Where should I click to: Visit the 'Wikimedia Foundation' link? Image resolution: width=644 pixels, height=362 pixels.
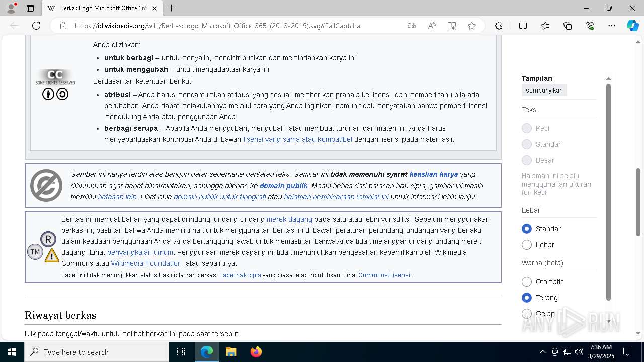click(146, 263)
